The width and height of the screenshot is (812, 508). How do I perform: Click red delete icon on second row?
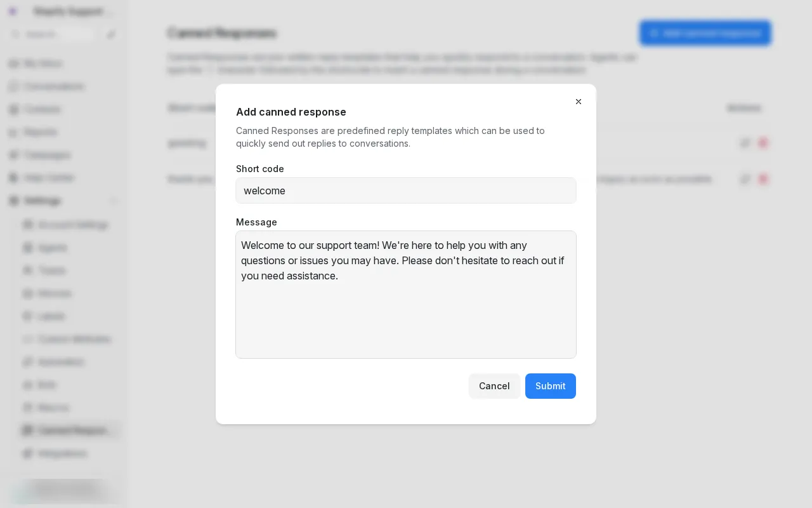point(763,179)
